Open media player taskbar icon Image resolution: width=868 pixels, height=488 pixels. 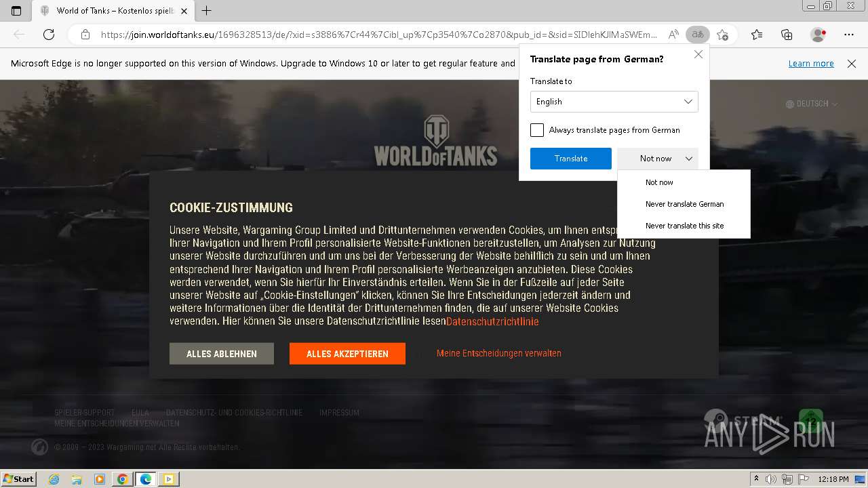point(100,479)
